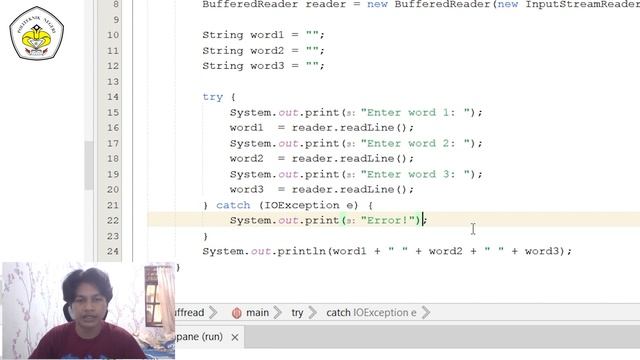Click the "Enter word 3: " string
The width and height of the screenshot is (640, 360).
pos(415,174)
